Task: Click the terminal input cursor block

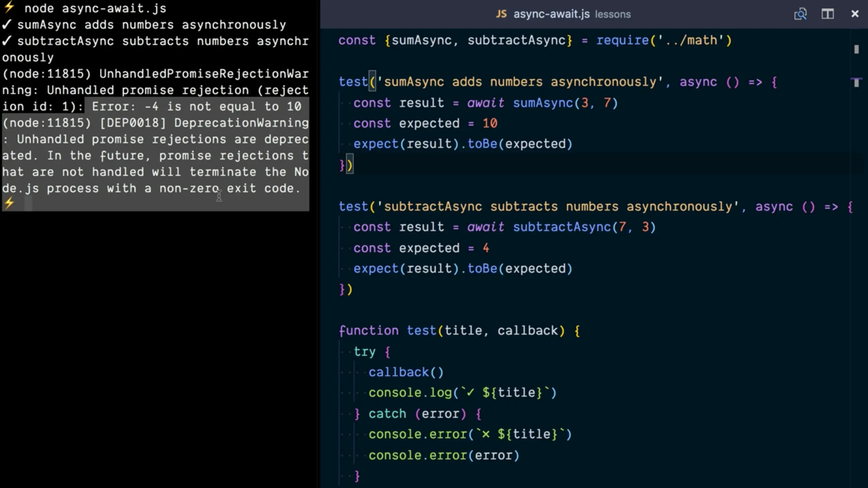Action: [29, 204]
